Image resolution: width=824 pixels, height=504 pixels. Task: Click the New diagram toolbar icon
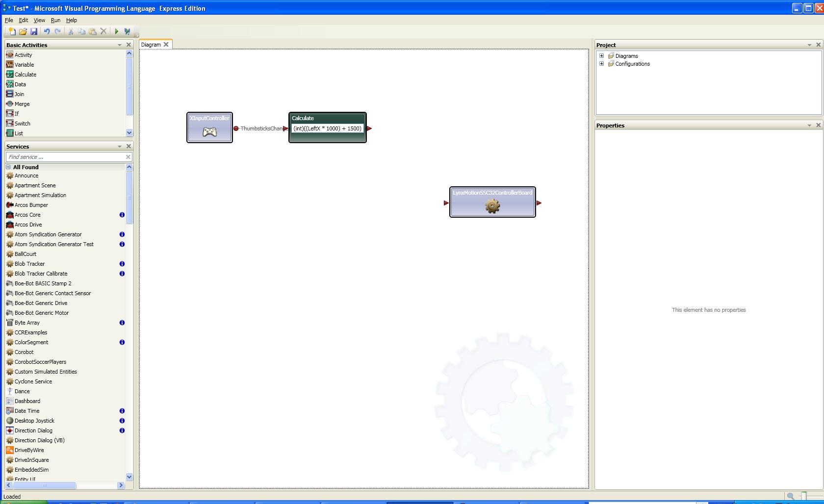[x=12, y=31]
